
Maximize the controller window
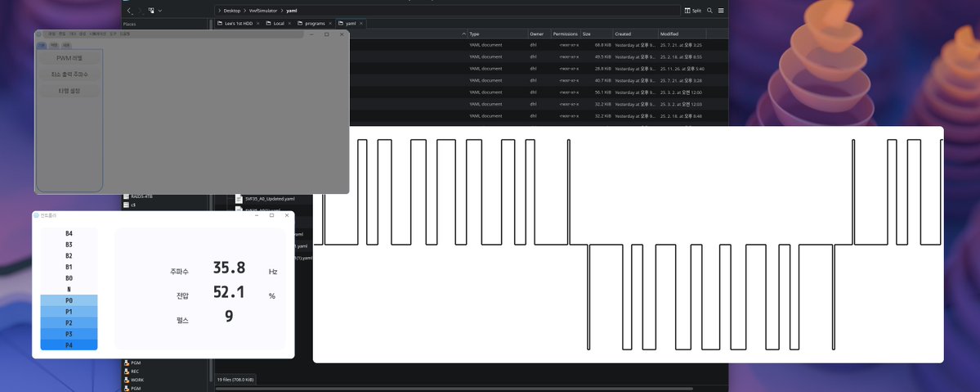point(271,215)
